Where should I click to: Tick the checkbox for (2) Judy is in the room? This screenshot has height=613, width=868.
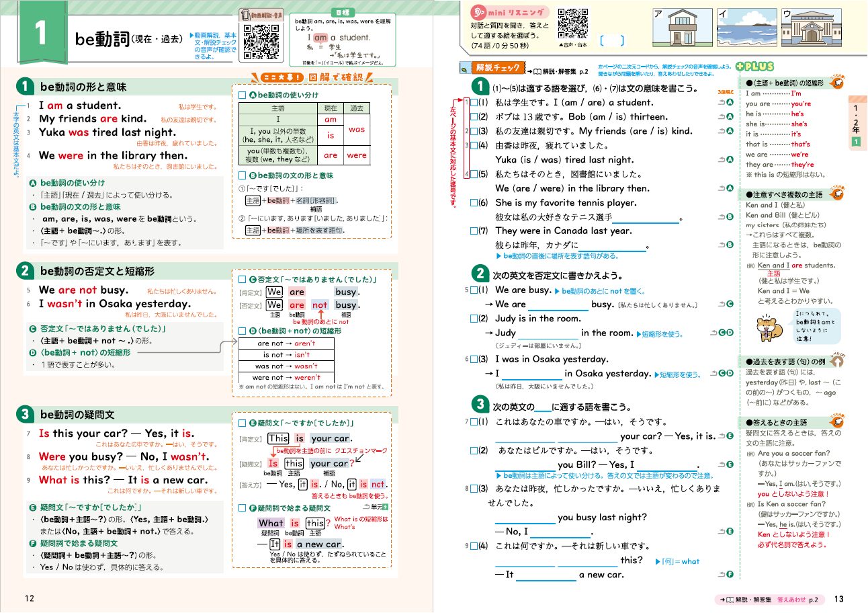[474, 319]
